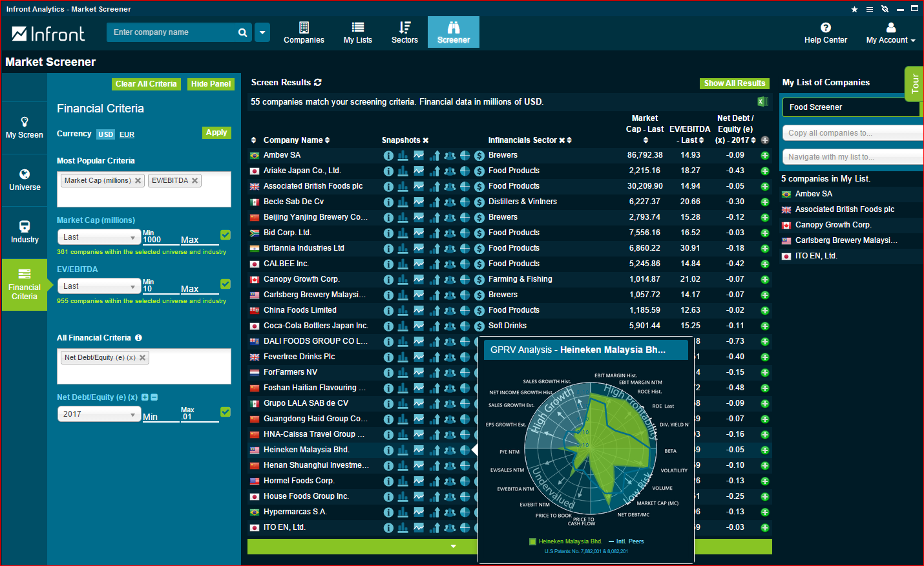This screenshot has width=924, height=566.
Task: Click Market Cap Min field showing 1000
Action: [160, 239]
